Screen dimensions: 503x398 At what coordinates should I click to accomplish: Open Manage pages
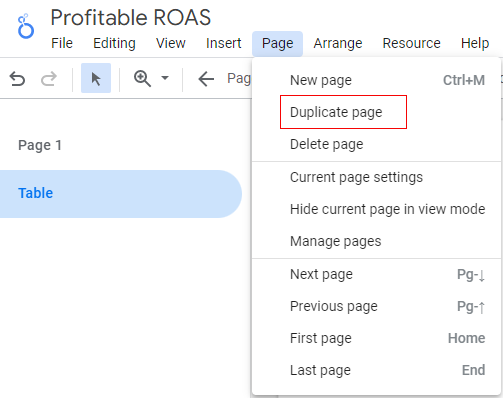click(x=377, y=241)
